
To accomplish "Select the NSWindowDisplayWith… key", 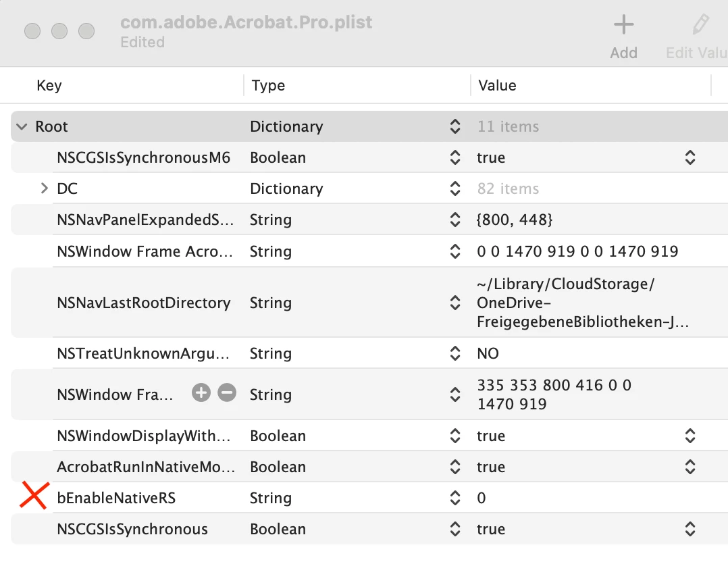I will (x=143, y=436).
